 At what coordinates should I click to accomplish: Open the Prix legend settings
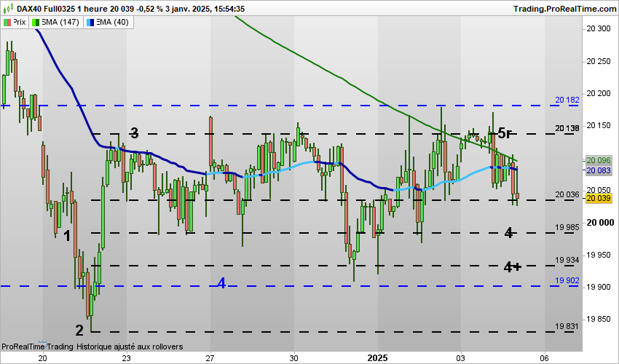[x=15, y=23]
